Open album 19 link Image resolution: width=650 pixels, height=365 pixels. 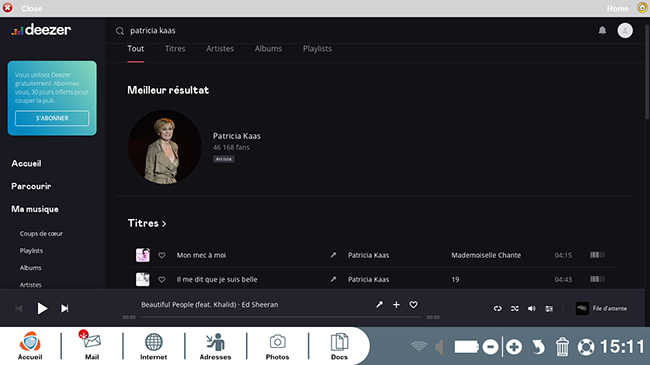coord(455,280)
